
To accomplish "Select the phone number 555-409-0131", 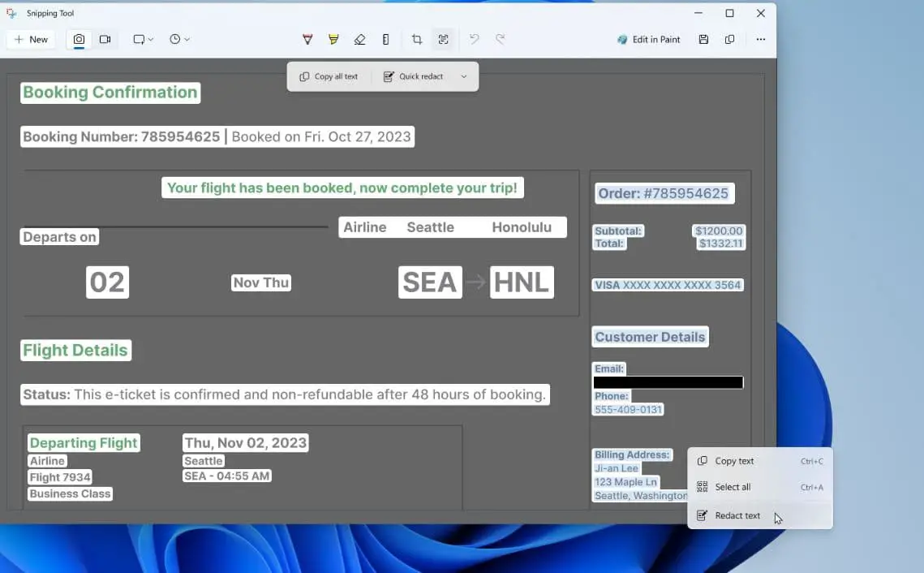I will tap(628, 410).
